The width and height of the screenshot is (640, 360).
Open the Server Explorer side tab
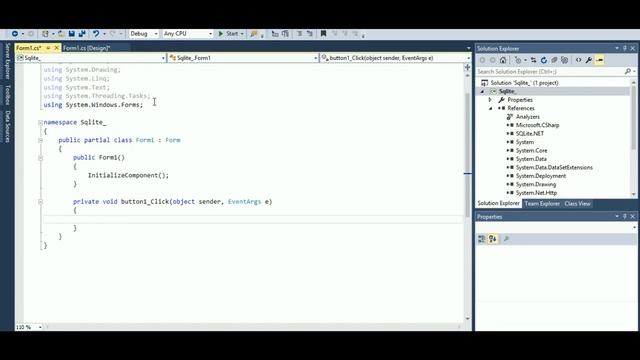(7, 61)
